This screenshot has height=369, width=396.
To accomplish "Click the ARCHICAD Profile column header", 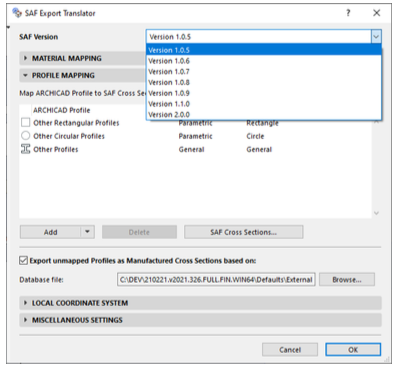I will (61, 110).
